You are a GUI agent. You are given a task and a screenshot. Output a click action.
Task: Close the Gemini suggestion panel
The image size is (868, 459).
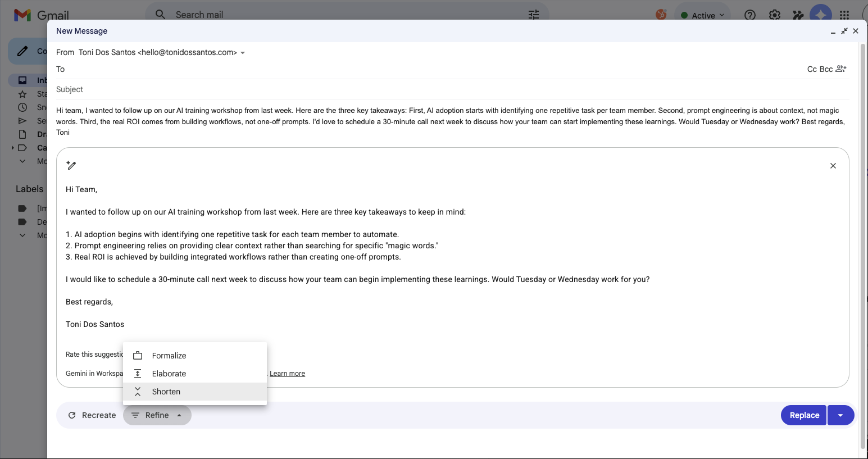[x=833, y=166]
